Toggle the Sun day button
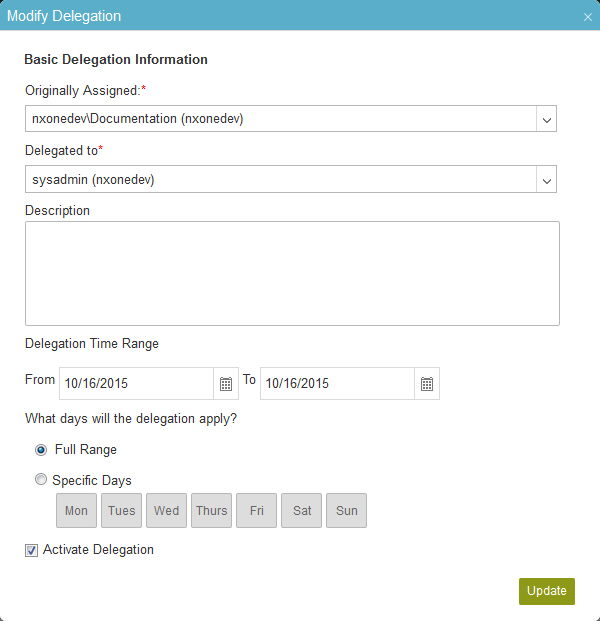This screenshot has width=600, height=621. click(x=347, y=511)
